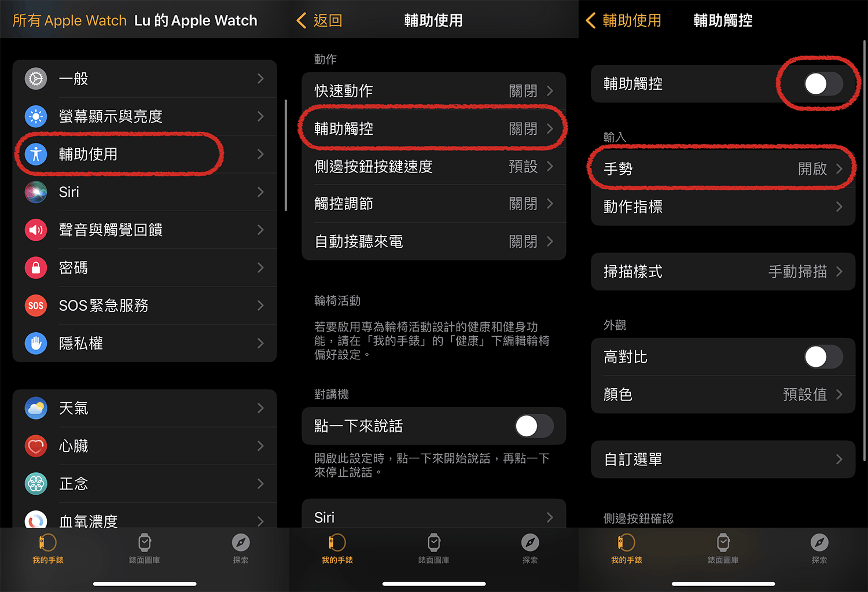Switch to the 錶面圖庫 tab in left panel
The image size is (868, 592).
145,549
